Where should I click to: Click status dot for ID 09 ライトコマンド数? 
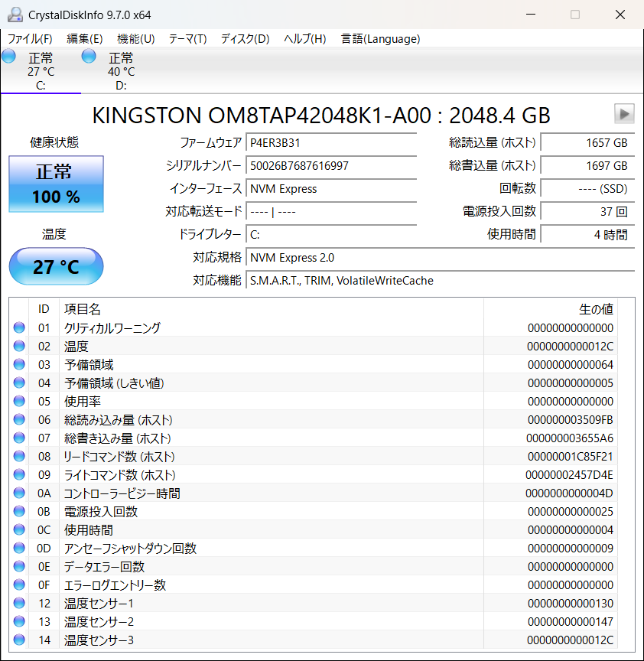pos(19,474)
